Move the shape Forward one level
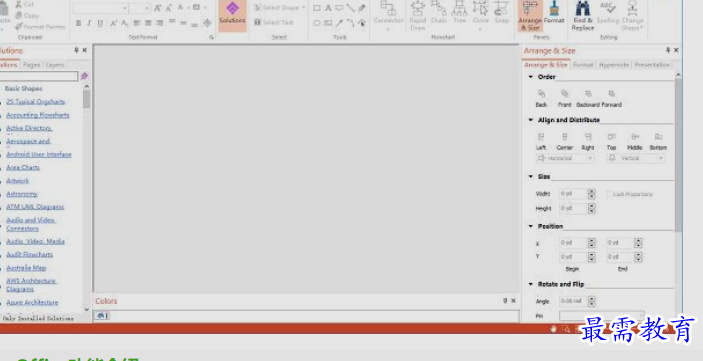Image resolution: width=703 pixels, height=361 pixels. pyautogui.click(x=612, y=98)
